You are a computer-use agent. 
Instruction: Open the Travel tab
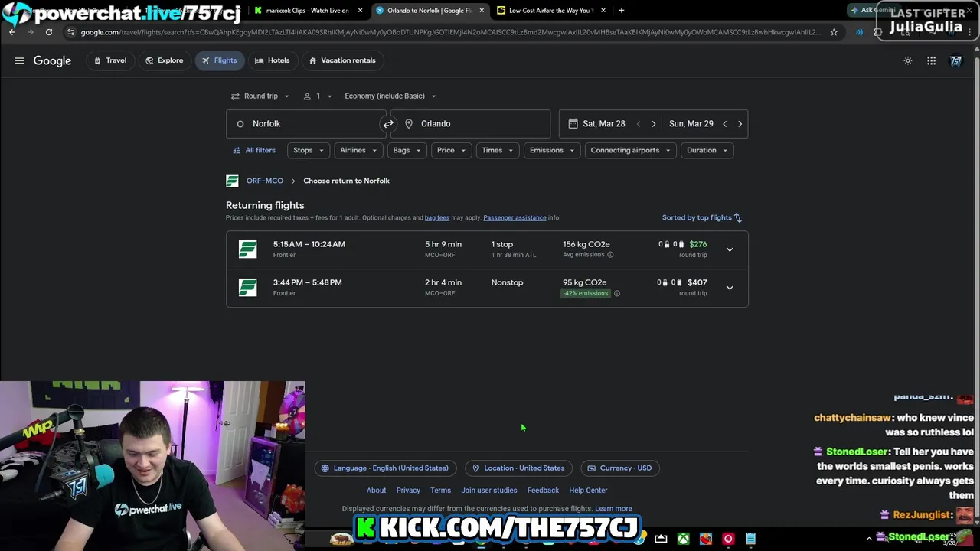coord(110,60)
